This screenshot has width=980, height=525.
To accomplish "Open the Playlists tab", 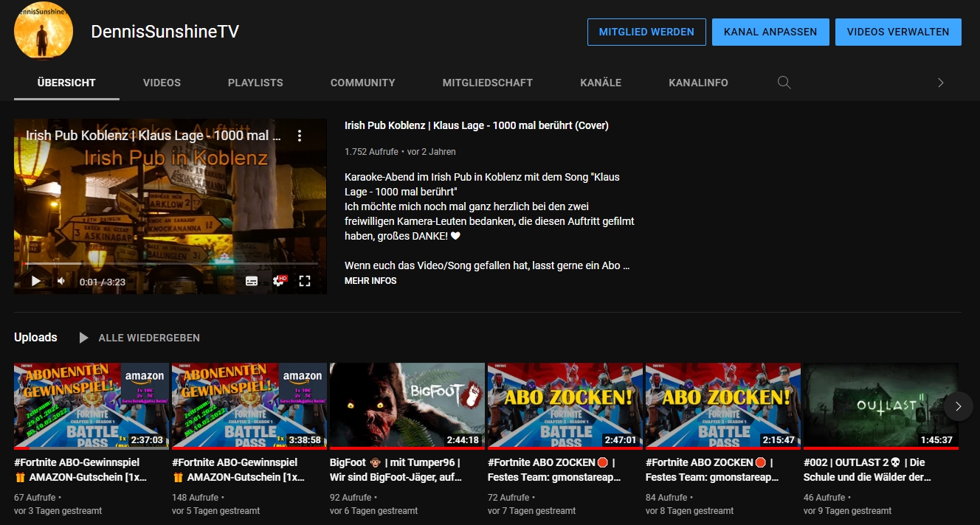I will pyautogui.click(x=255, y=83).
